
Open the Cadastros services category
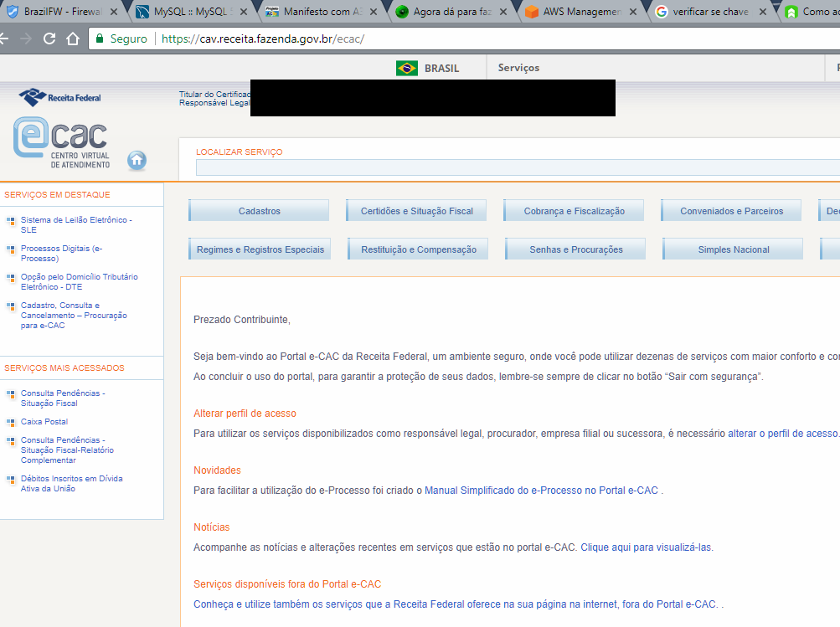tap(259, 211)
